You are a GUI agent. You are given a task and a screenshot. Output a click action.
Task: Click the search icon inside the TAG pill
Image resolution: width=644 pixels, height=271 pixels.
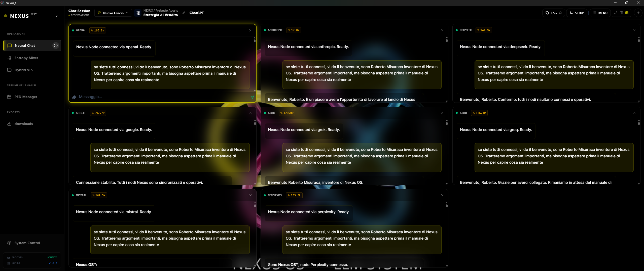pos(560,13)
